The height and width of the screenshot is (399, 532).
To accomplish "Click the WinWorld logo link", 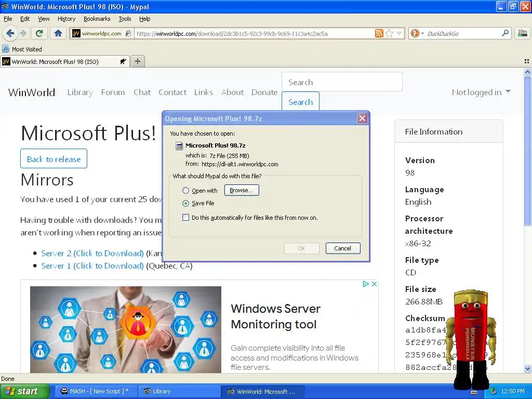I will pos(32,92).
